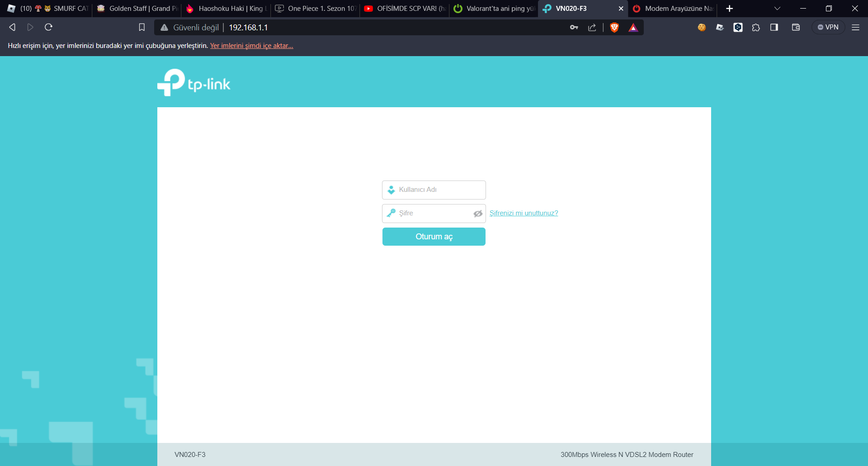This screenshot has width=868, height=466.
Task: Toggle the browser sidebar panel
Action: click(774, 28)
